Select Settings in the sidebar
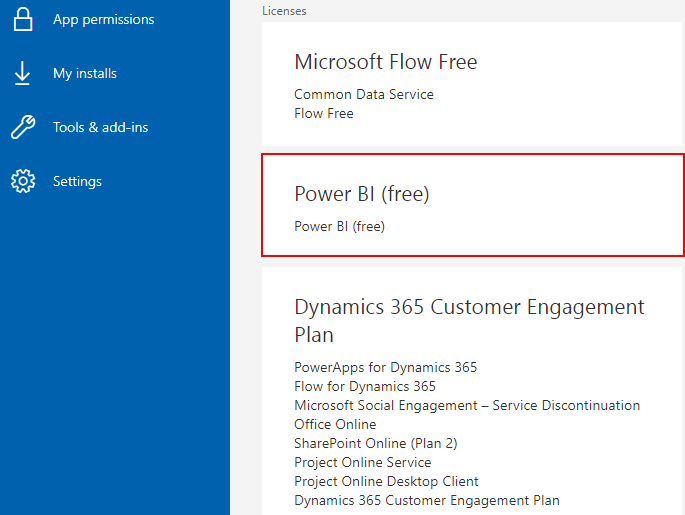The image size is (685, 515). (77, 181)
